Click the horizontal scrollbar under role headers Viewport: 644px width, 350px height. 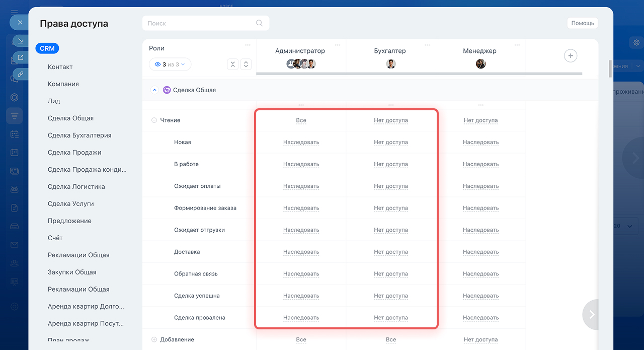point(419,74)
